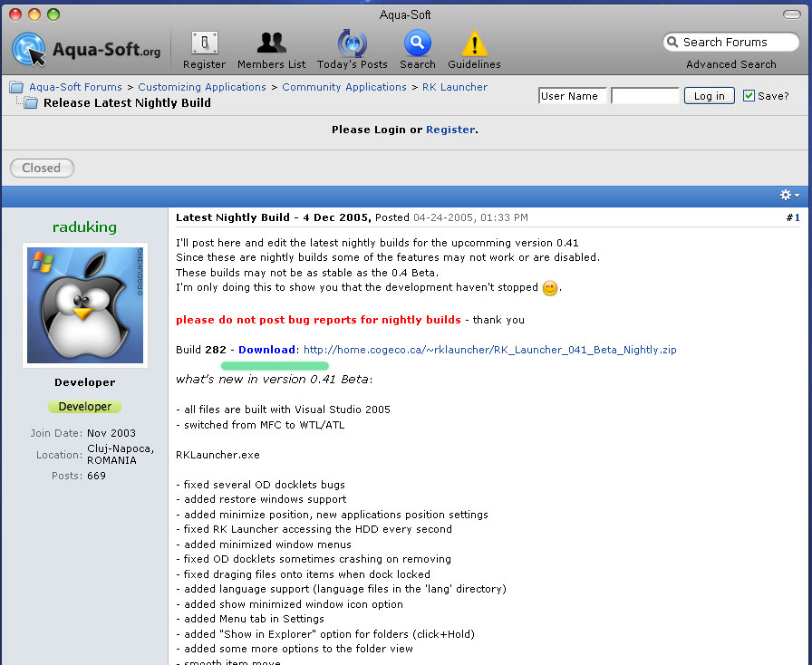
Task: Click the 'added Menu tab in Settings' line
Action: pyautogui.click(x=249, y=619)
